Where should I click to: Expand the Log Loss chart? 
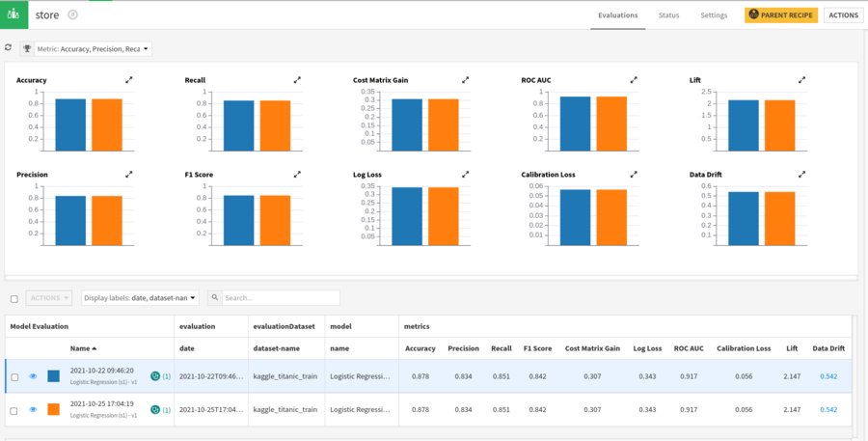(x=466, y=174)
